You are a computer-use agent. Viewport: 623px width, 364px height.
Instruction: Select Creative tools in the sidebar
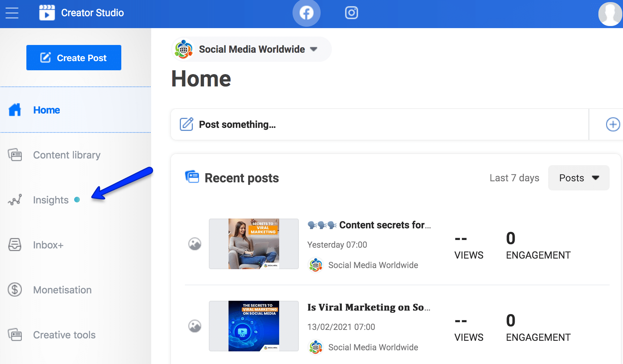tap(64, 335)
